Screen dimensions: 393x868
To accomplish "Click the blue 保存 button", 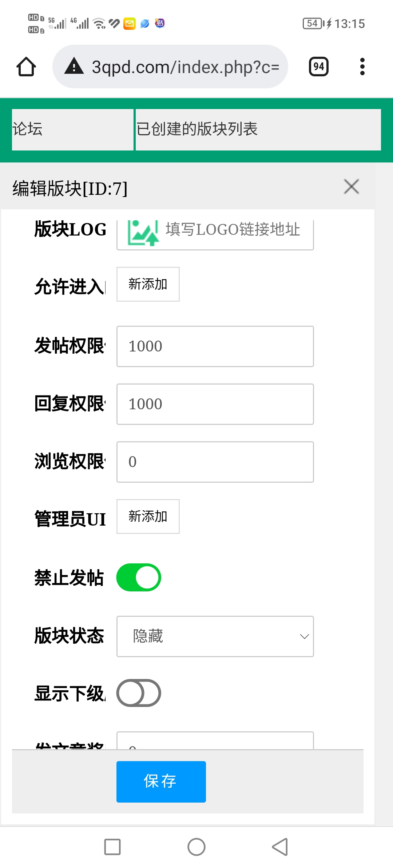I will (x=161, y=782).
